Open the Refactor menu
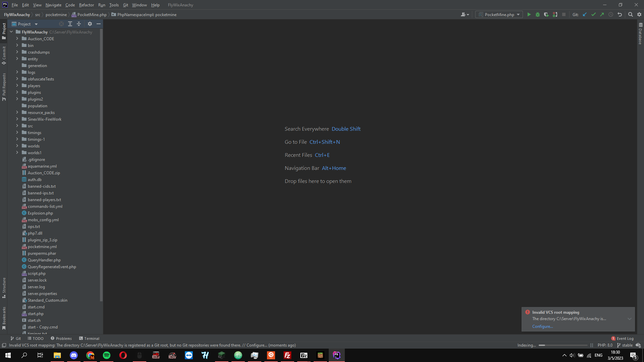Screen dimensions: 644x362 pos(86,5)
